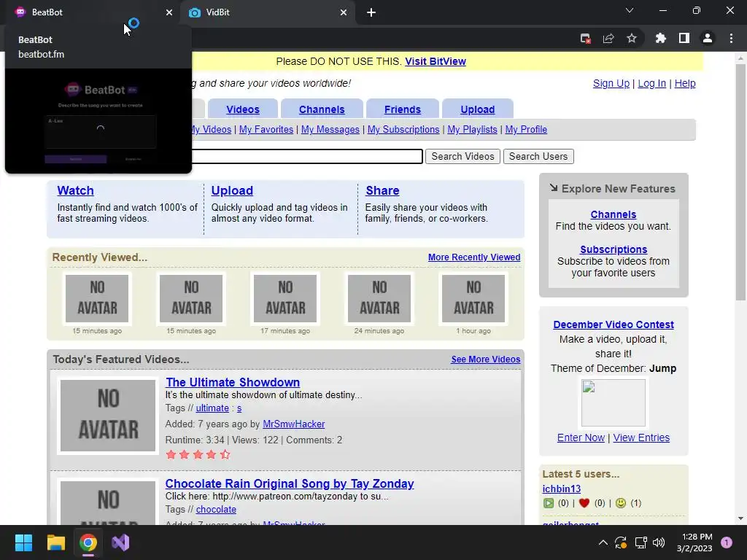Open File Explorer from the taskbar

(x=55, y=542)
